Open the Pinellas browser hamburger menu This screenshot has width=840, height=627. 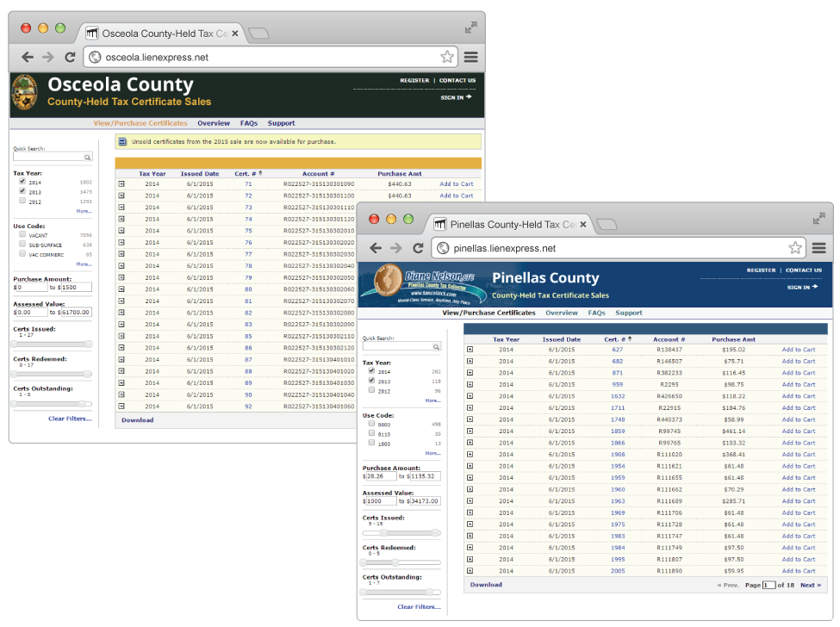(818, 248)
